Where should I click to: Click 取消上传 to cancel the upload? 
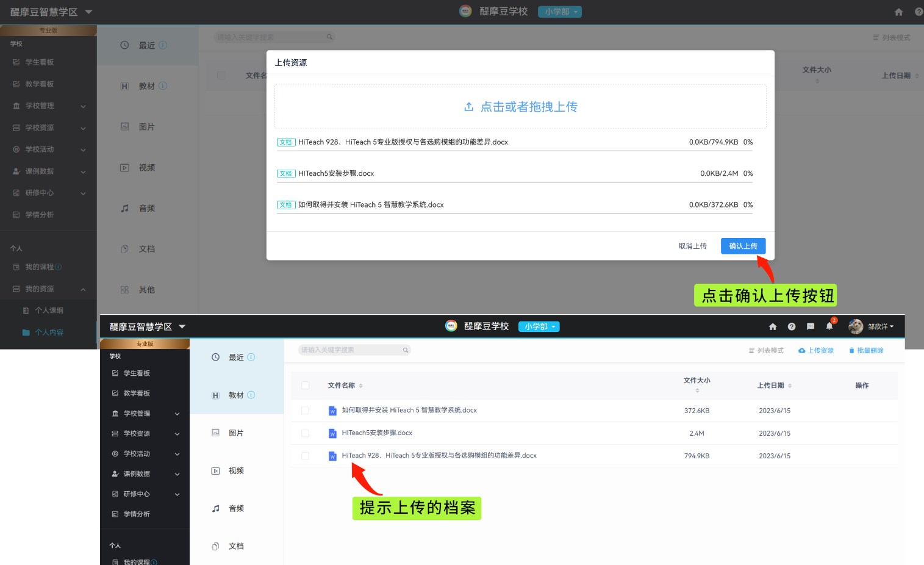[692, 246]
